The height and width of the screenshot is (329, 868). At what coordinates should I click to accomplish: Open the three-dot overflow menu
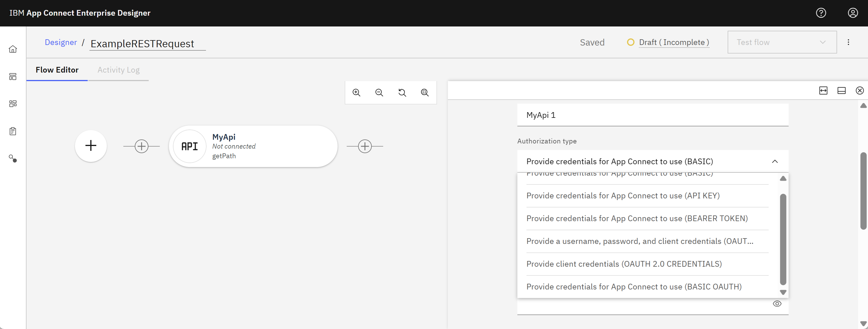click(848, 42)
